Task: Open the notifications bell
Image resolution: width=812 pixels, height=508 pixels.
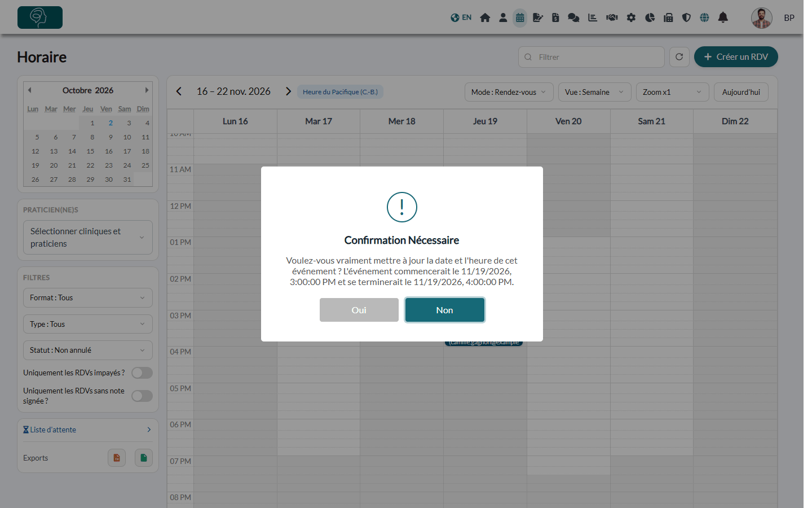Action: click(x=723, y=17)
